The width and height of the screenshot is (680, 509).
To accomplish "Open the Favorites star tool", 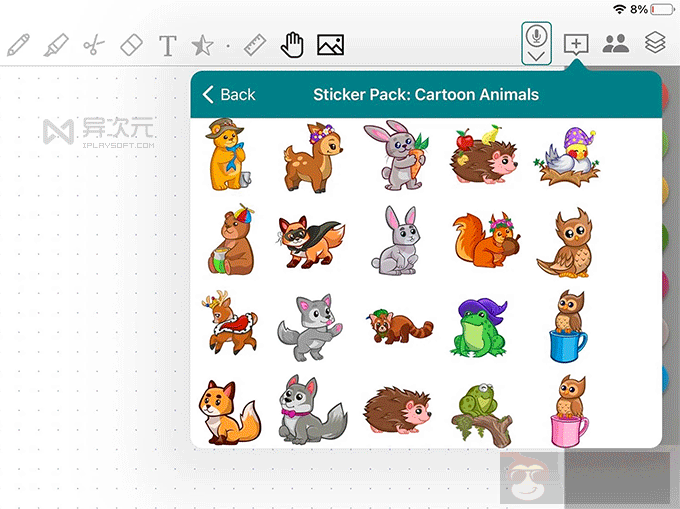I will 203,45.
